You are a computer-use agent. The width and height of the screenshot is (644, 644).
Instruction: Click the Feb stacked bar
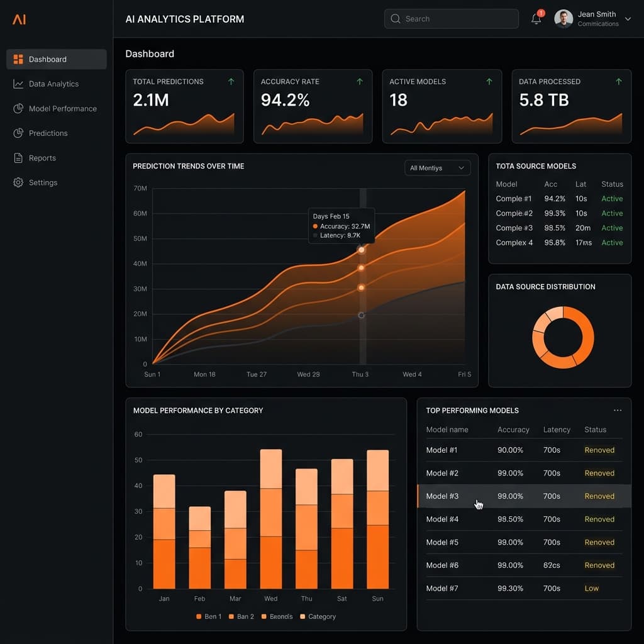(x=199, y=548)
